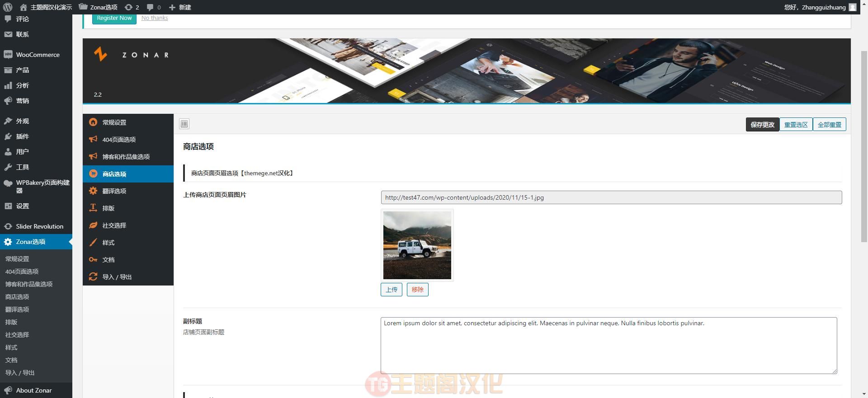The height and width of the screenshot is (398, 868).
Task: Click the 移除 remove button
Action: [418, 290]
